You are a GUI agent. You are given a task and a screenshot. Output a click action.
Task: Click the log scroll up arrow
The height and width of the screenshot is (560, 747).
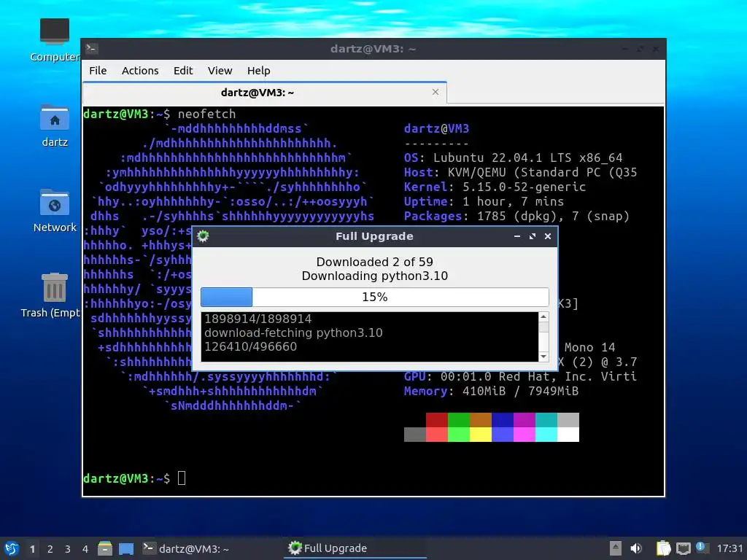click(x=543, y=316)
